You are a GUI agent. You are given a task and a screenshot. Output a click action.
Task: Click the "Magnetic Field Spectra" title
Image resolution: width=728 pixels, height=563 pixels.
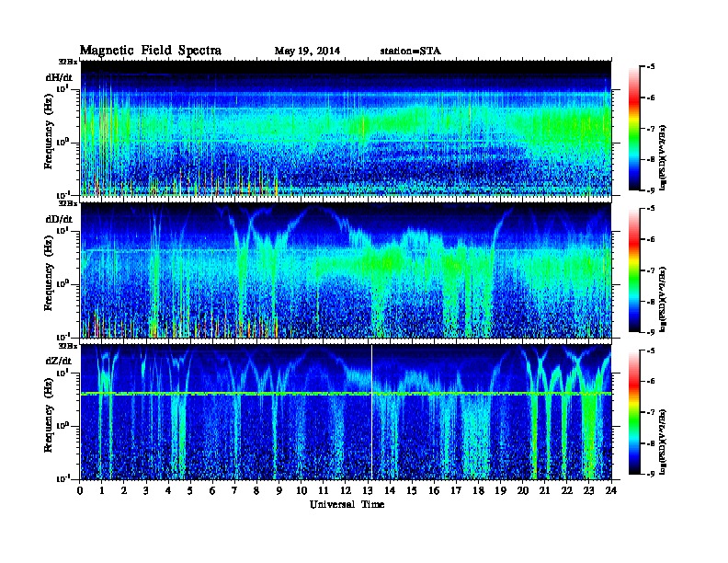[x=151, y=51]
